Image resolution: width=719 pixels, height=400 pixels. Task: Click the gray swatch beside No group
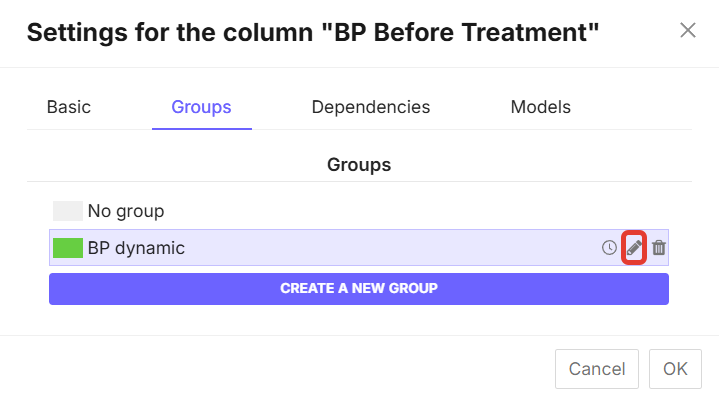(68, 211)
